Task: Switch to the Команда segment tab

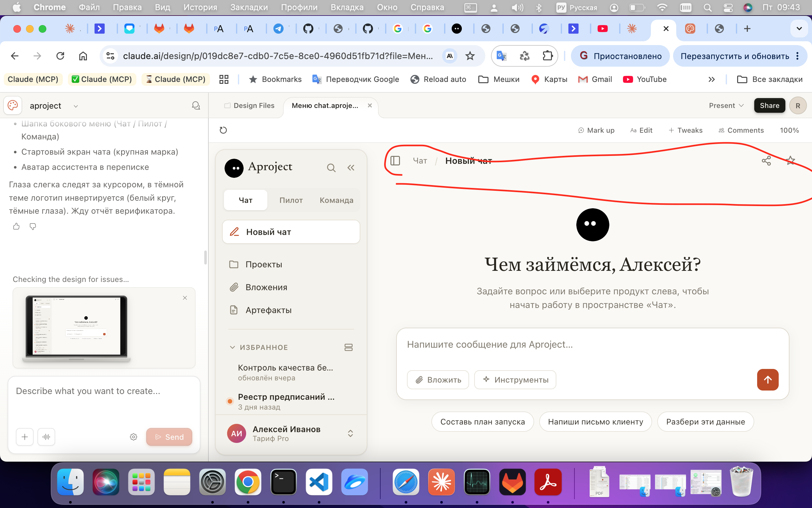Action: [x=336, y=200]
